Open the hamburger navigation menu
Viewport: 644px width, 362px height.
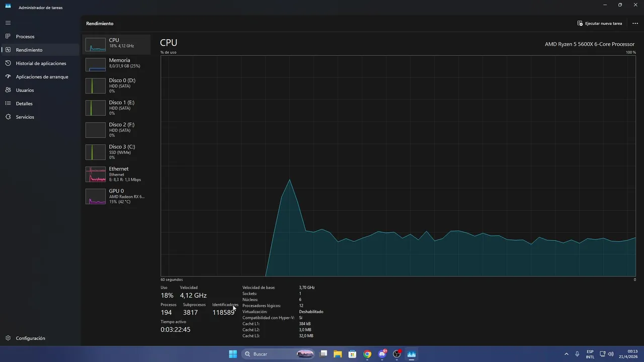coord(8,23)
